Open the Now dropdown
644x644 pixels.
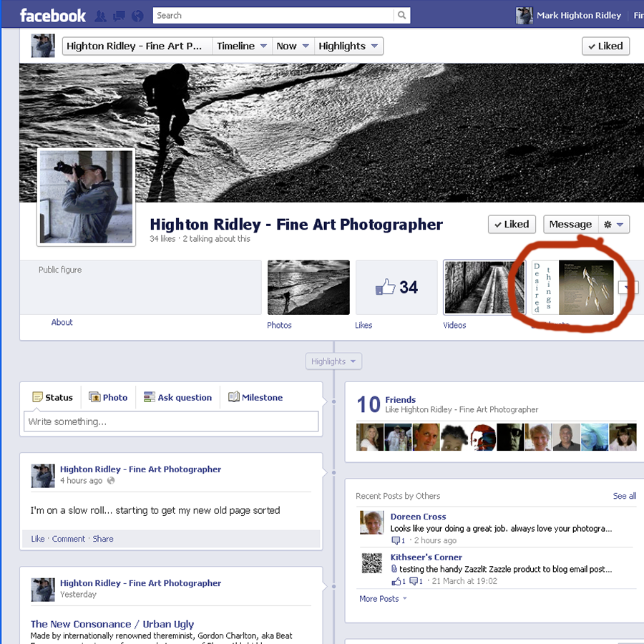click(293, 46)
